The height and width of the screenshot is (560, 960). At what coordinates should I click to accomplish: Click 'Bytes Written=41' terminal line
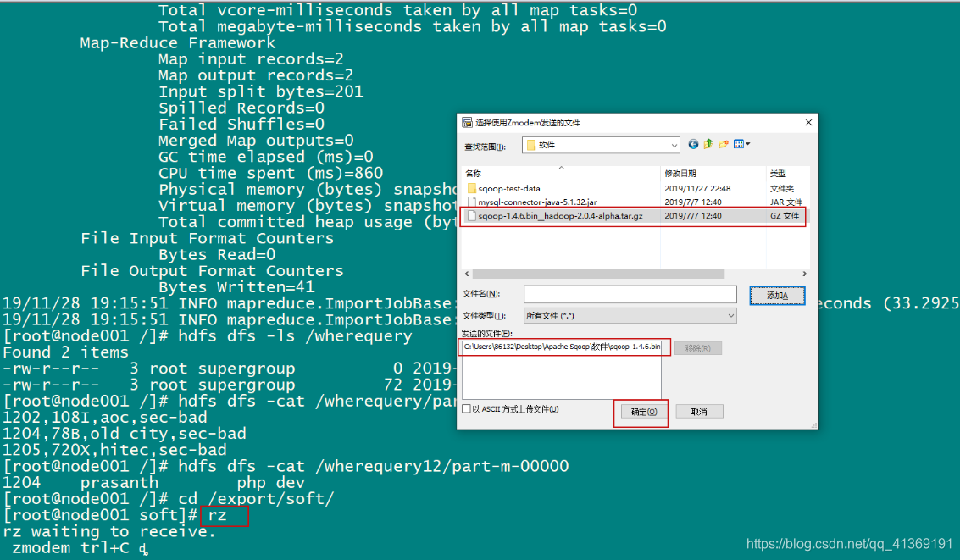pos(236,287)
